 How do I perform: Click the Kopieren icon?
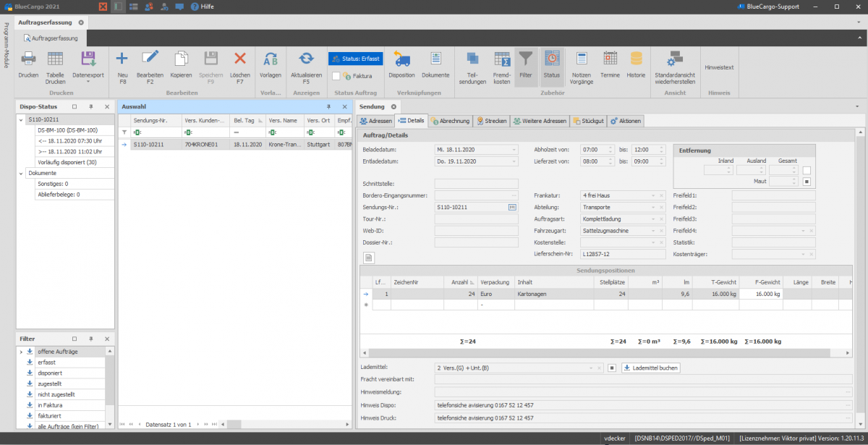(181, 59)
